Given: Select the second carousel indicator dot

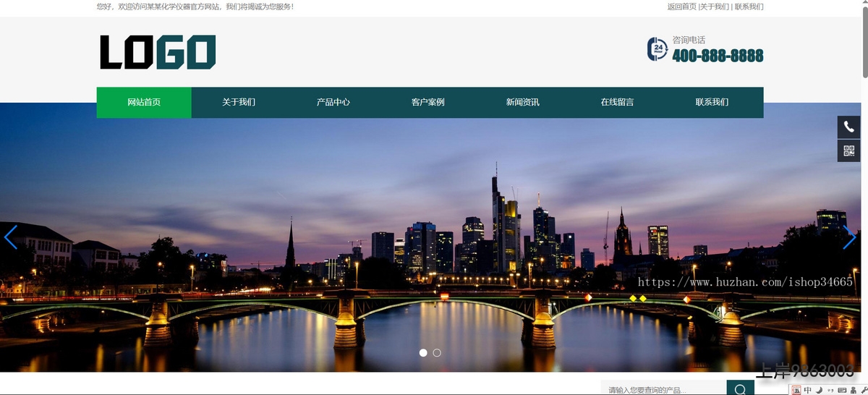Looking at the screenshot, I should click(x=437, y=353).
